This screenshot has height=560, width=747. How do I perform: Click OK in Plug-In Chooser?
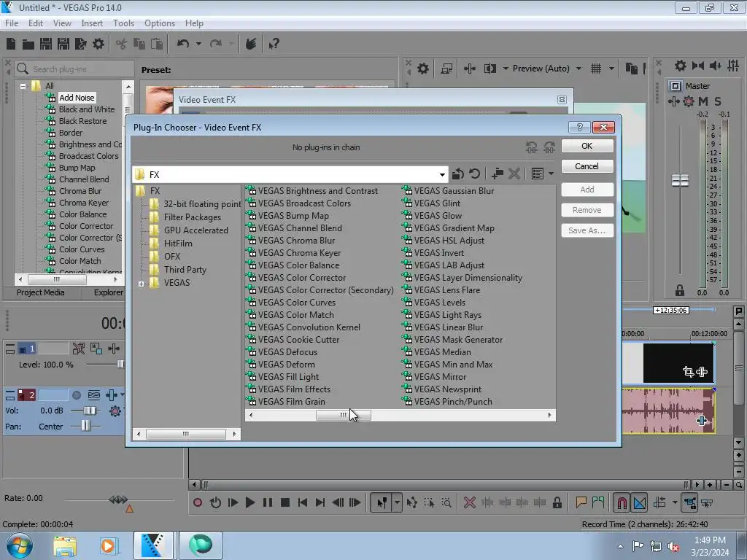pos(587,146)
